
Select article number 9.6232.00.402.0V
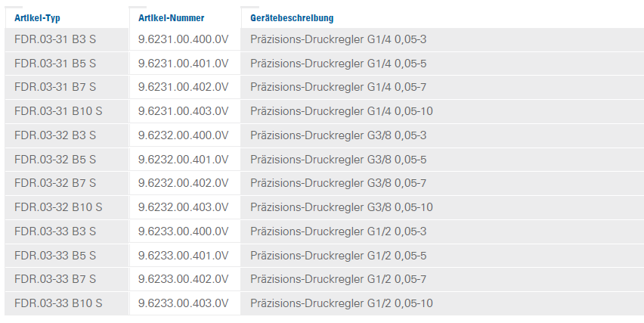(184, 183)
